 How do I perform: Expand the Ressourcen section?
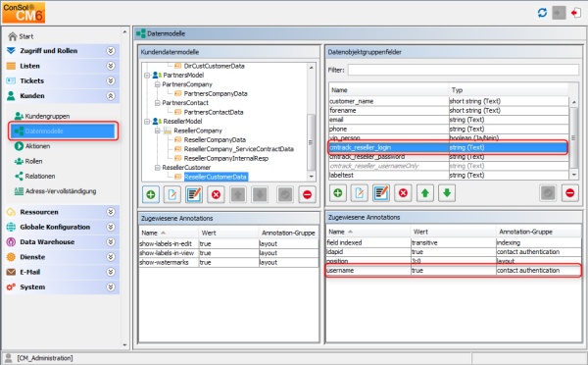click(x=111, y=212)
